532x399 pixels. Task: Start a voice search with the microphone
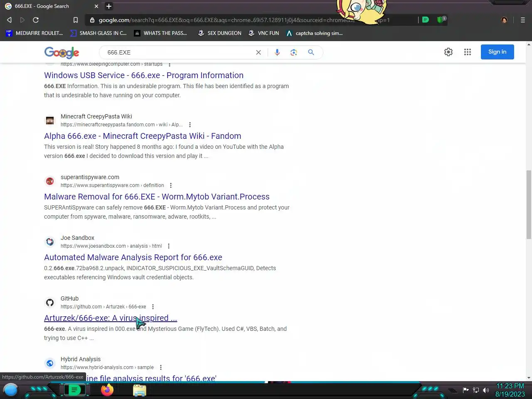[277, 52]
